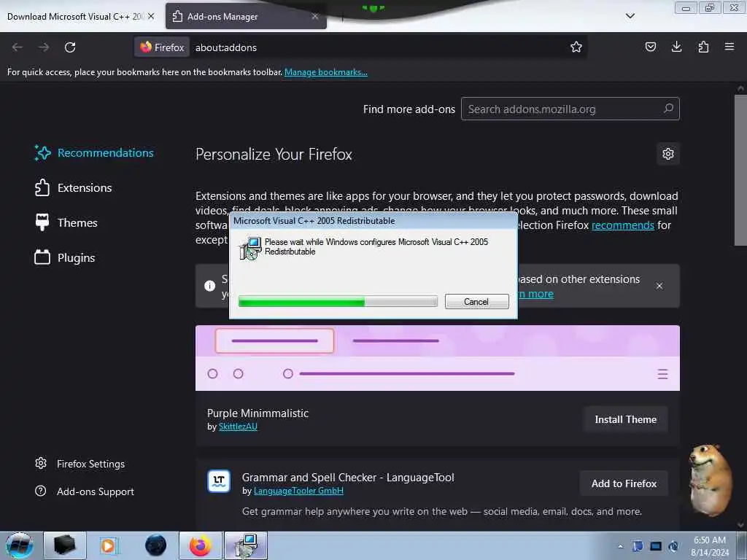Open the Save to Pocket icon
This screenshot has width=747, height=560.
[x=650, y=47]
